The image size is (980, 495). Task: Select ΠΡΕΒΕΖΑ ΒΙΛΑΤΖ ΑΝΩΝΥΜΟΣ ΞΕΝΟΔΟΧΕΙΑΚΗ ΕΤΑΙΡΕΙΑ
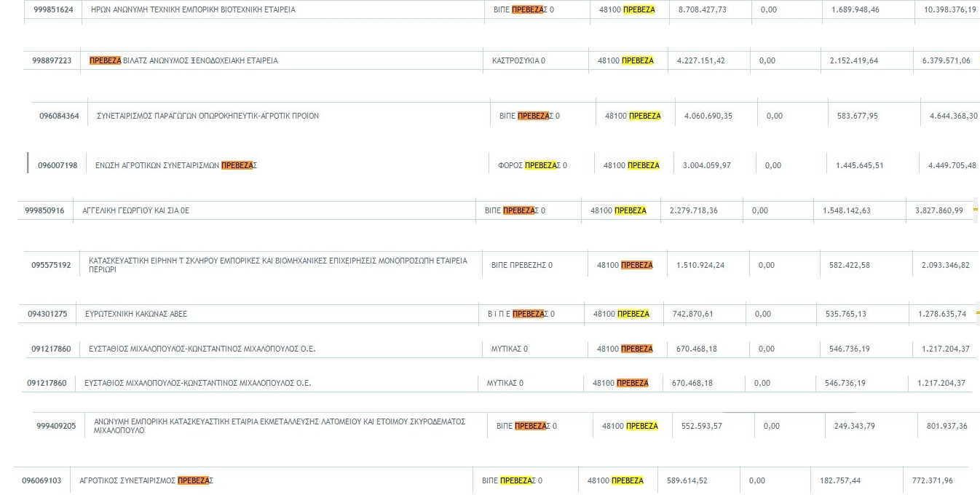pos(183,60)
